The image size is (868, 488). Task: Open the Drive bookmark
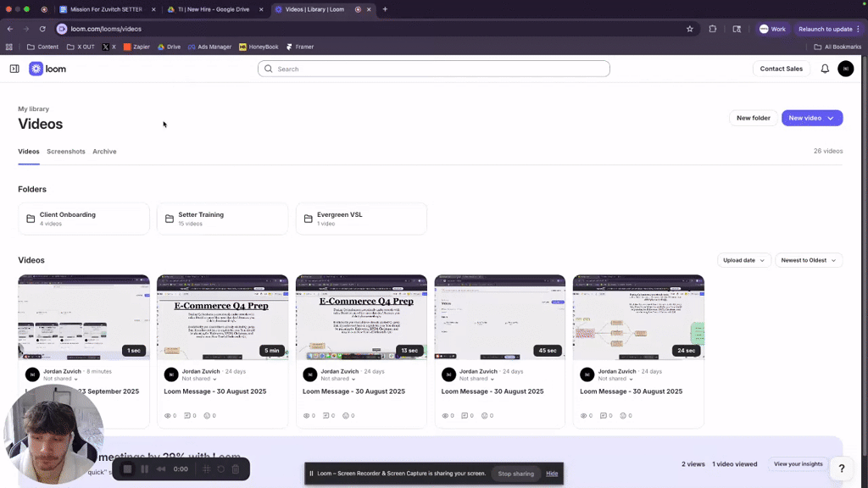169,47
